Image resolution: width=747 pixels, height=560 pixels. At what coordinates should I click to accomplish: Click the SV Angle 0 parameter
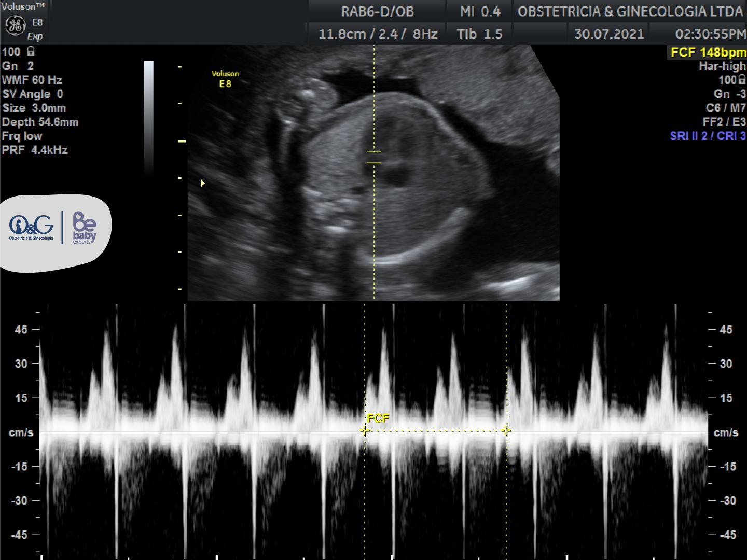[33, 94]
